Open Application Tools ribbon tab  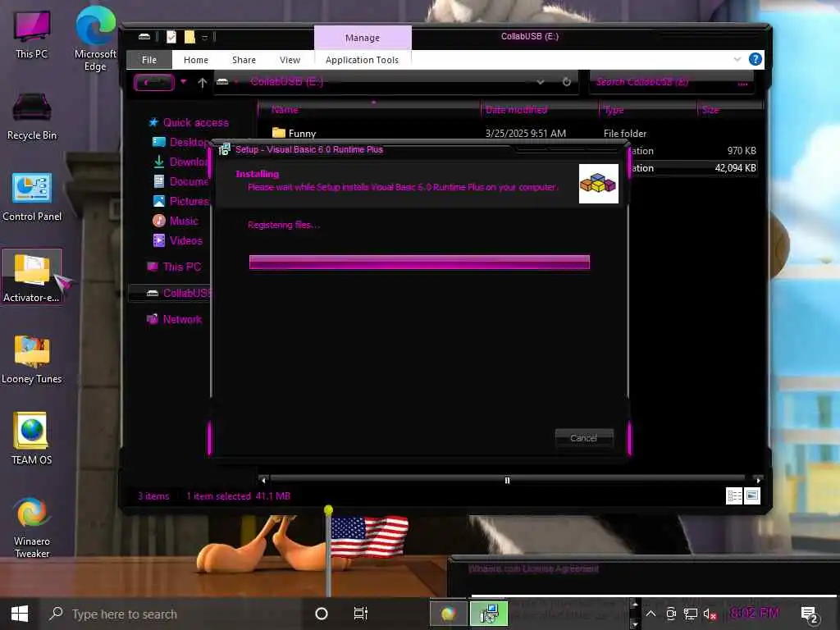362,60
